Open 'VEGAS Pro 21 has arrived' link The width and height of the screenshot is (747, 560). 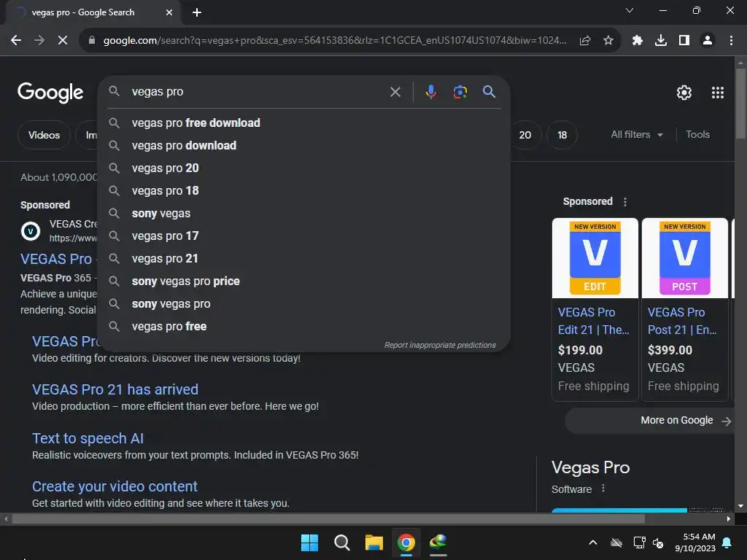115,389
